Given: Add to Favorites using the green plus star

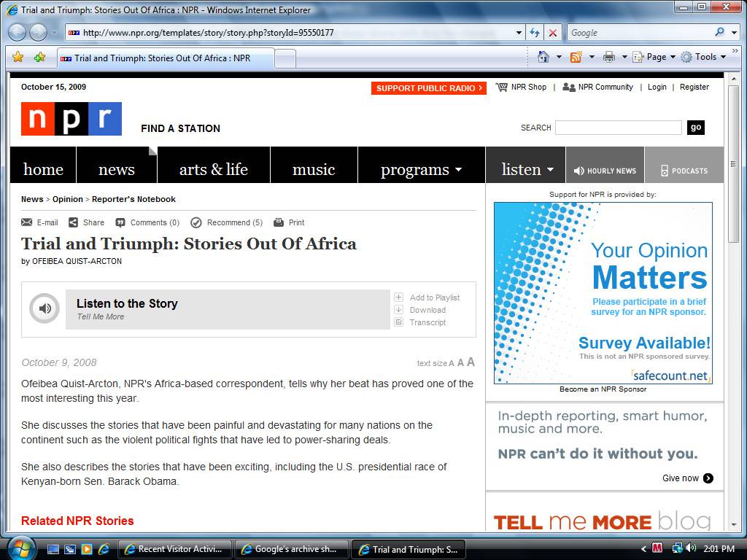Looking at the screenshot, I should tap(39, 57).
